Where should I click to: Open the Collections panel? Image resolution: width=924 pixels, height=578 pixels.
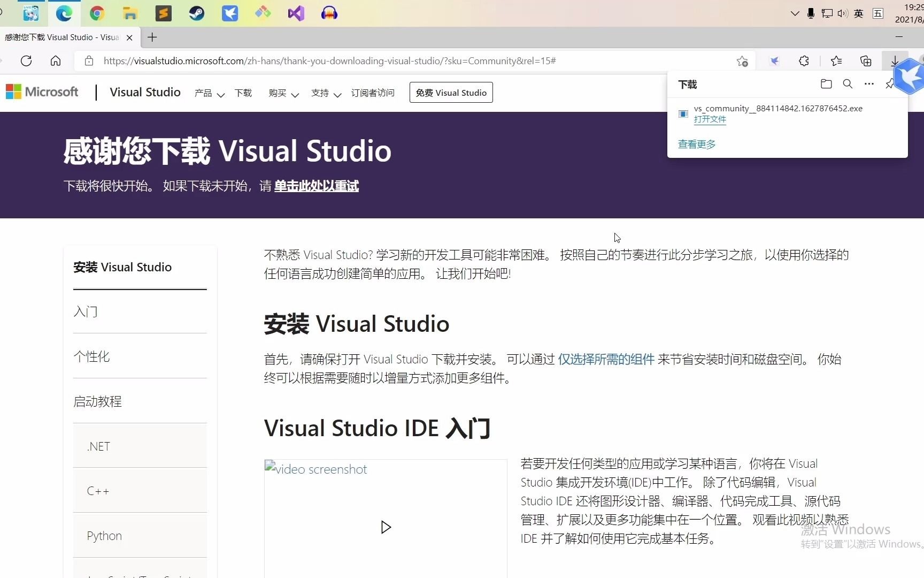coord(866,61)
